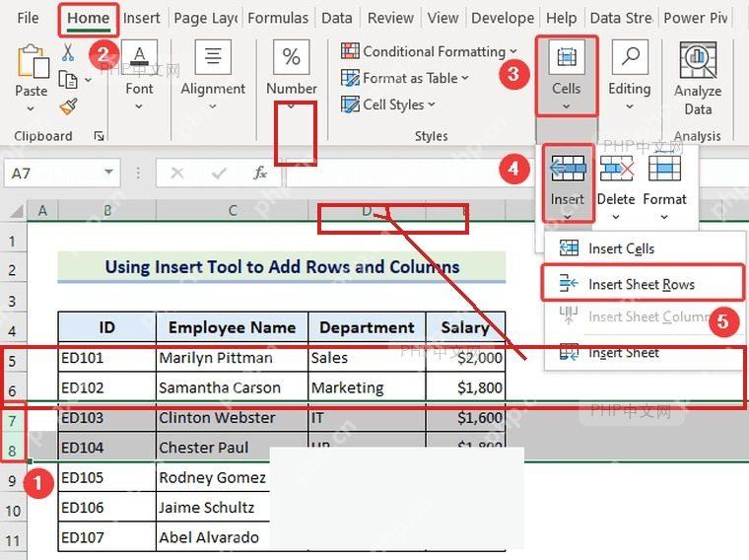The width and height of the screenshot is (749, 560).
Task: Open the Conditional Formatting dropdown arrow
Action: click(513, 51)
